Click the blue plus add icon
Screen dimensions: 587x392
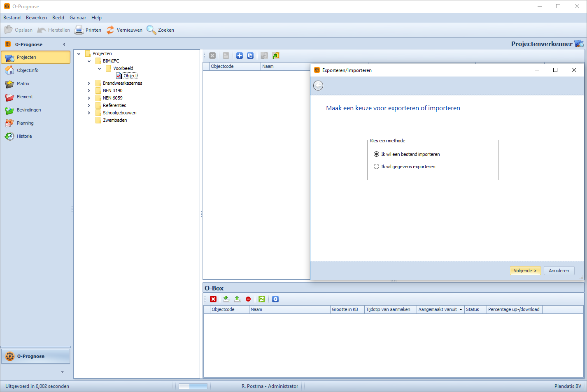[240, 56]
